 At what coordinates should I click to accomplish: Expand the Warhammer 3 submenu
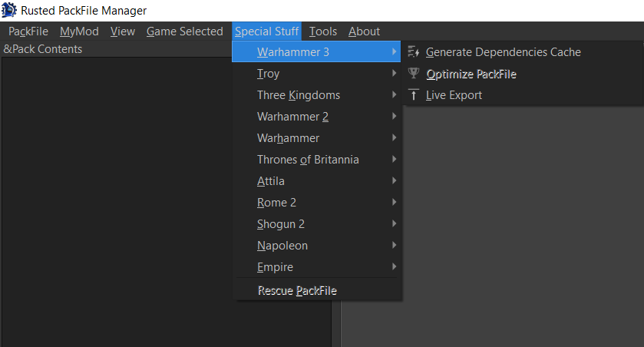[316, 51]
